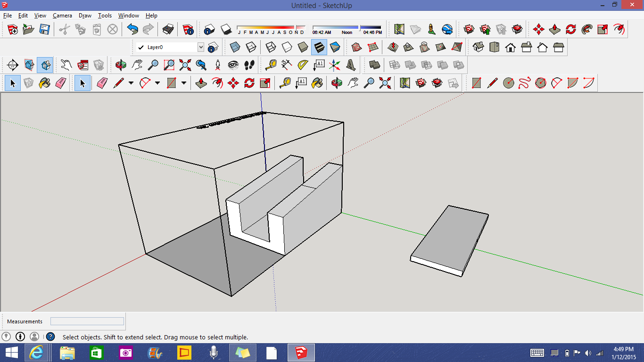The width and height of the screenshot is (644, 362).
Task: Open the Tools menu
Action: pyautogui.click(x=105, y=16)
